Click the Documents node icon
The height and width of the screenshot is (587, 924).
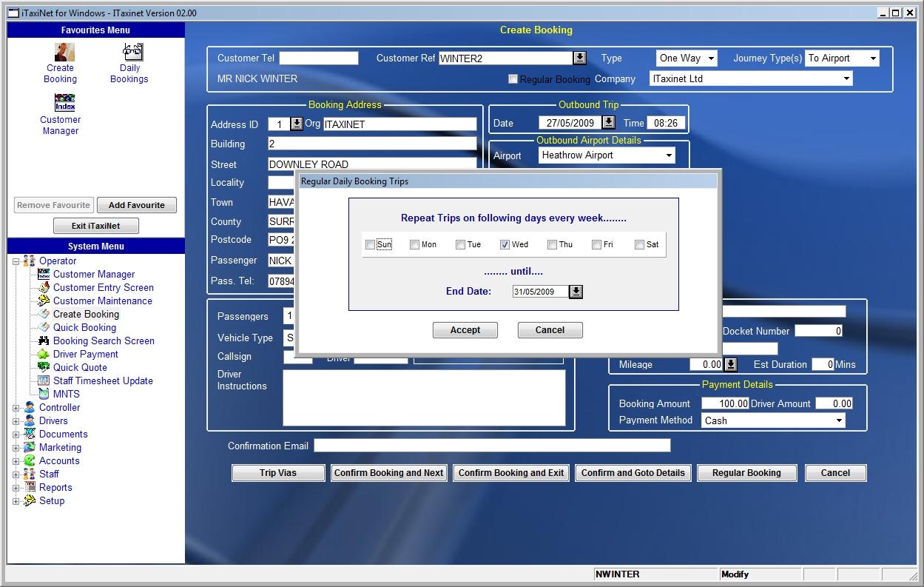pyautogui.click(x=29, y=434)
